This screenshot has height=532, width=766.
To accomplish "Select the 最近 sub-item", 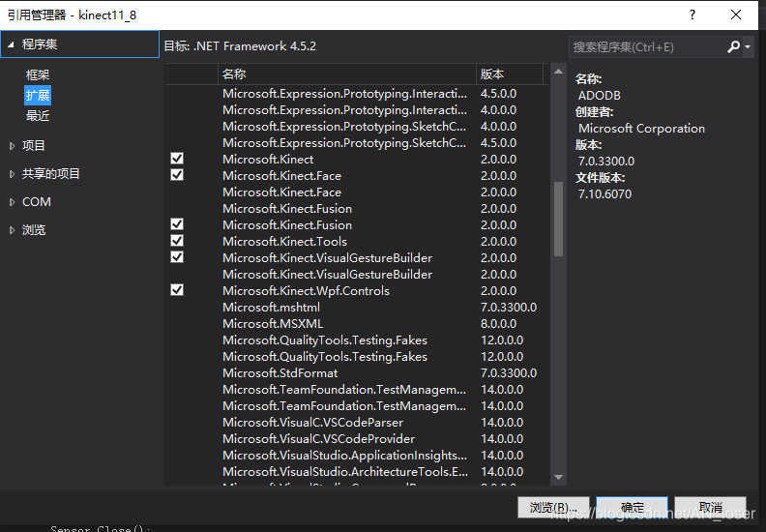I will pyautogui.click(x=38, y=116).
